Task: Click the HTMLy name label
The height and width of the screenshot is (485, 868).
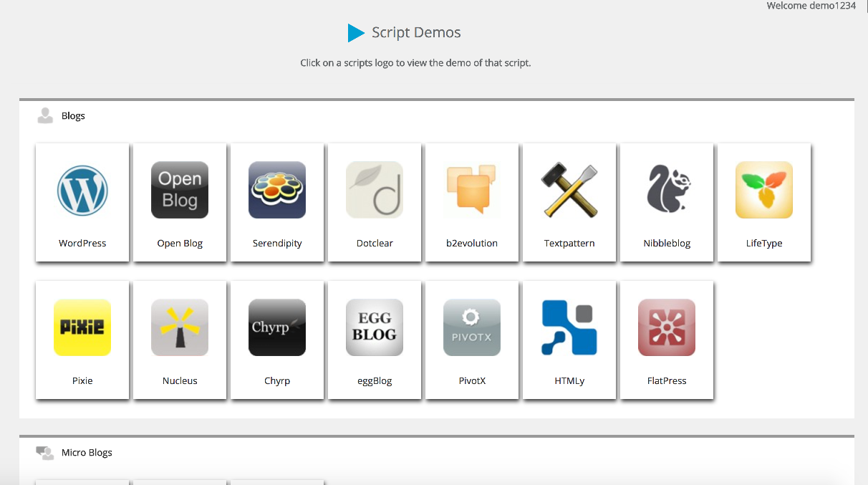Action: pyautogui.click(x=569, y=381)
